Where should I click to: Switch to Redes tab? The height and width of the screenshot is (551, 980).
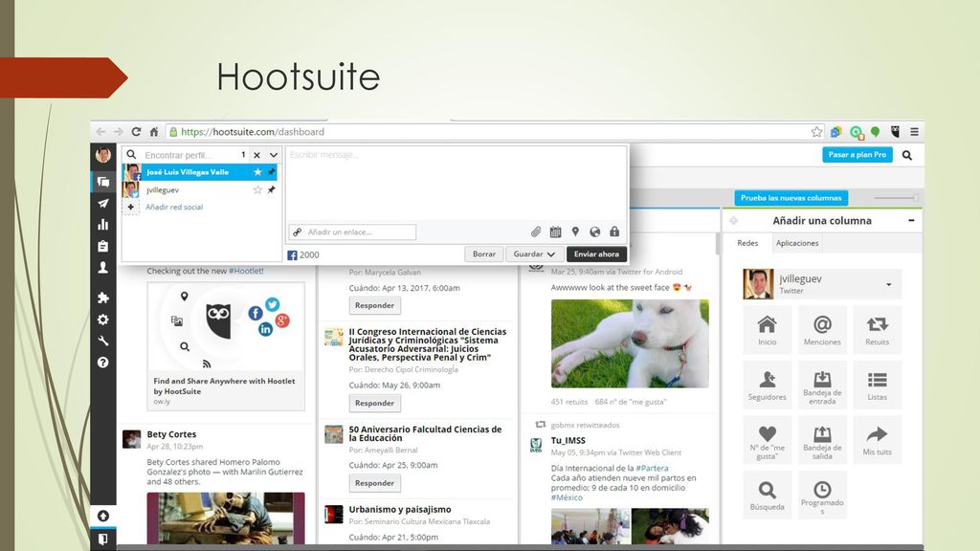pos(747,243)
